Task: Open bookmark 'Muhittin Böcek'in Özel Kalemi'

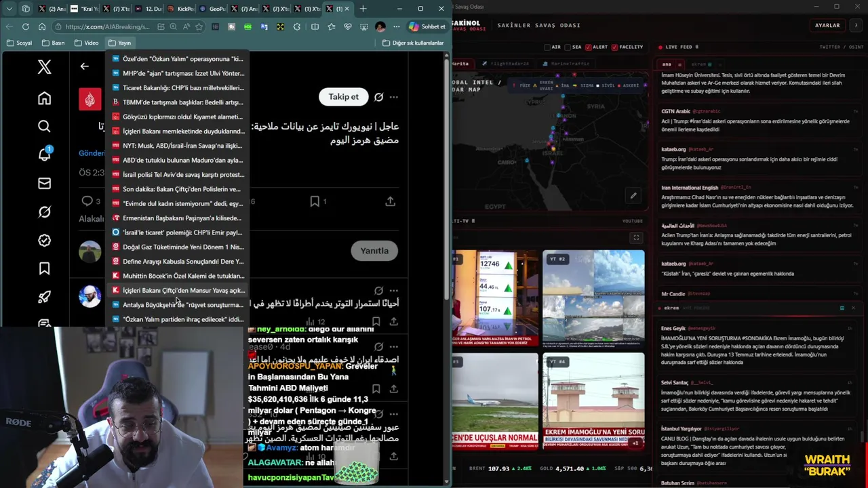Action: (178, 276)
